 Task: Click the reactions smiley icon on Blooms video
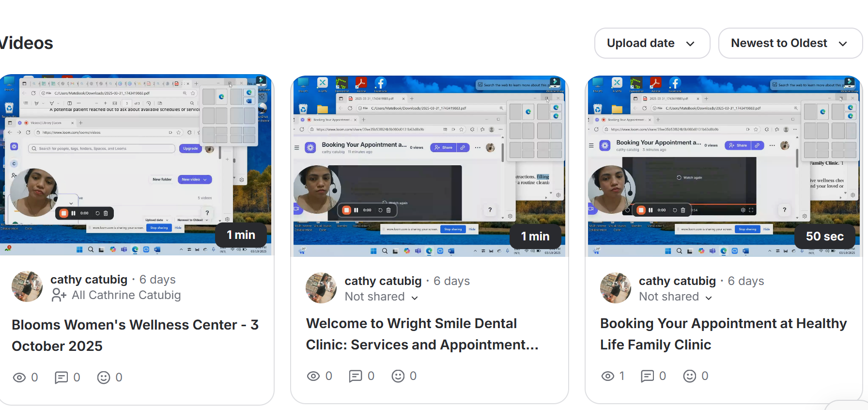click(x=104, y=378)
